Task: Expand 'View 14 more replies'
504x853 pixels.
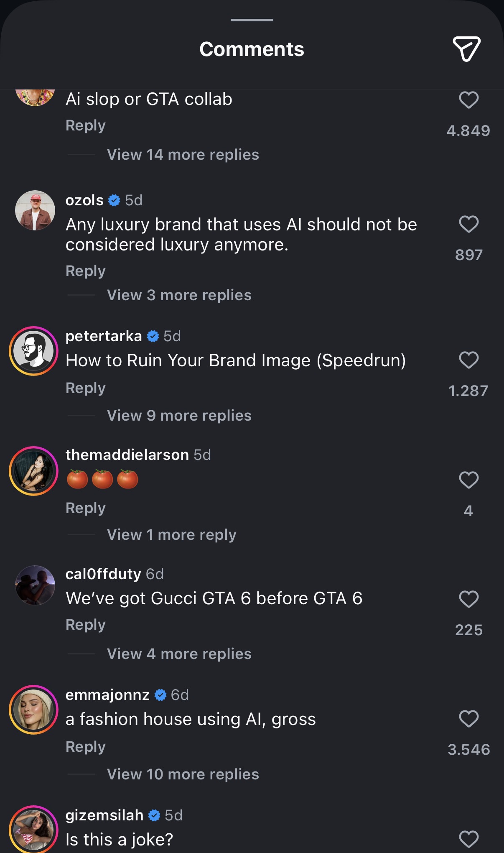Action: [x=183, y=155]
